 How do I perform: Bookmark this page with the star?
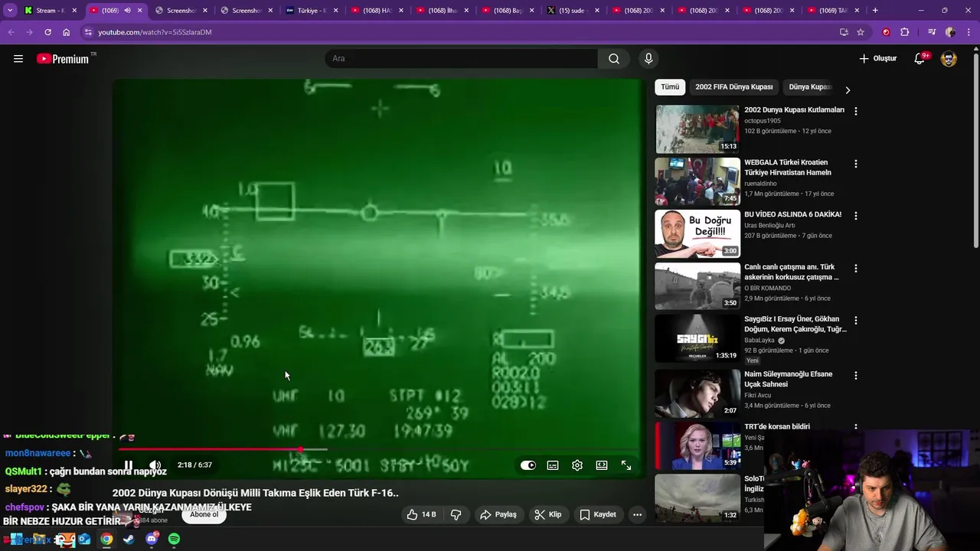(861, 32)
